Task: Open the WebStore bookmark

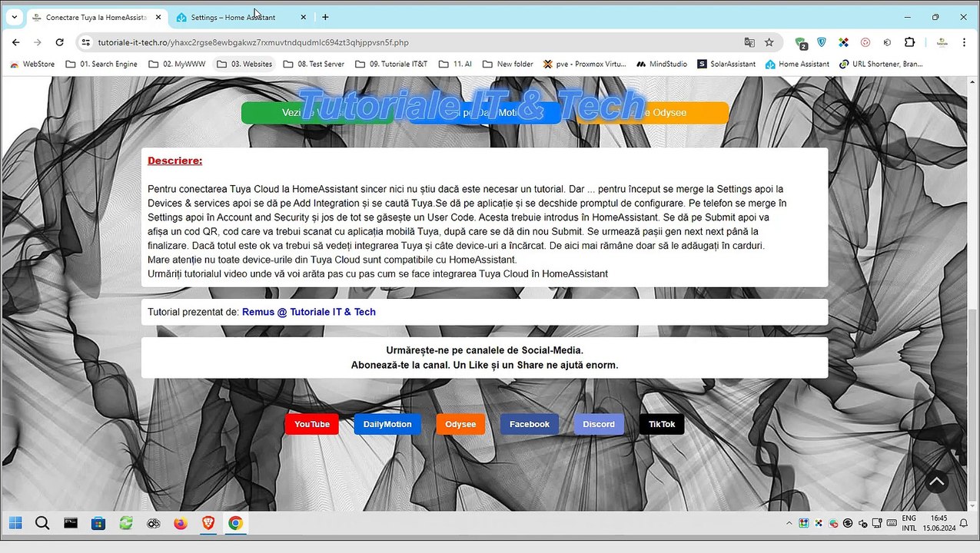Action: pyautogui.click(x=32, y=64)
